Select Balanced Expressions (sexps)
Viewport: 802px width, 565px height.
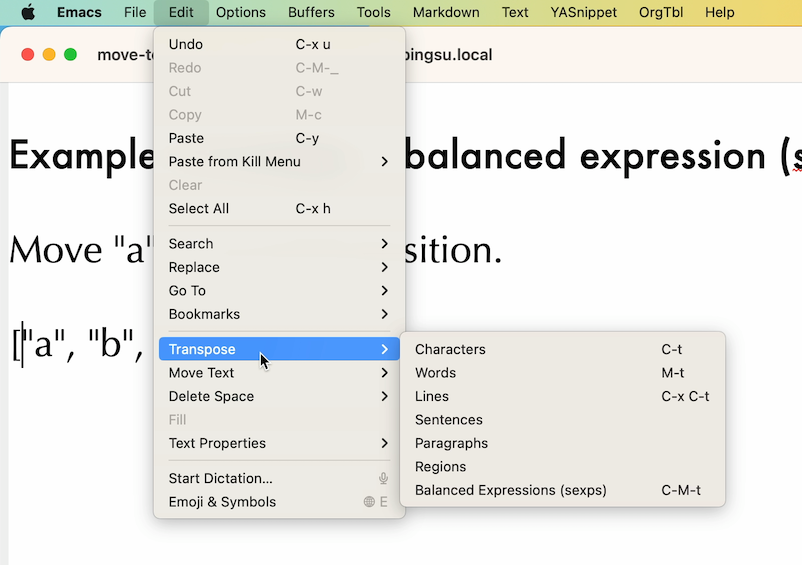pyautogui.click(x=563, y=490)
